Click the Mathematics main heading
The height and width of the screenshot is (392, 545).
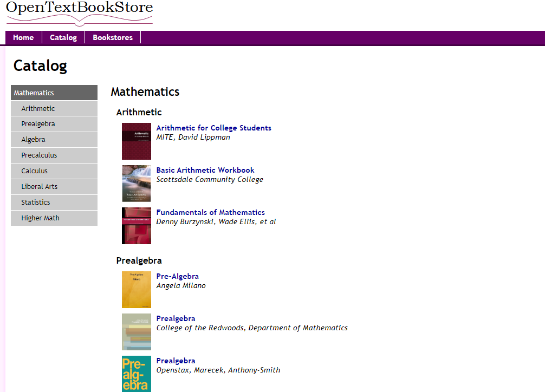[145, 92]
